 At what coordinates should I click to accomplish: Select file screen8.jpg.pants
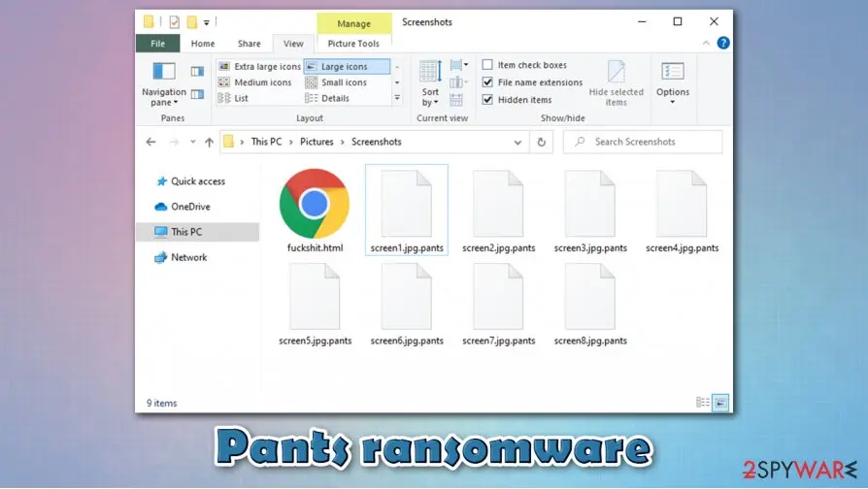click(590, 305)
